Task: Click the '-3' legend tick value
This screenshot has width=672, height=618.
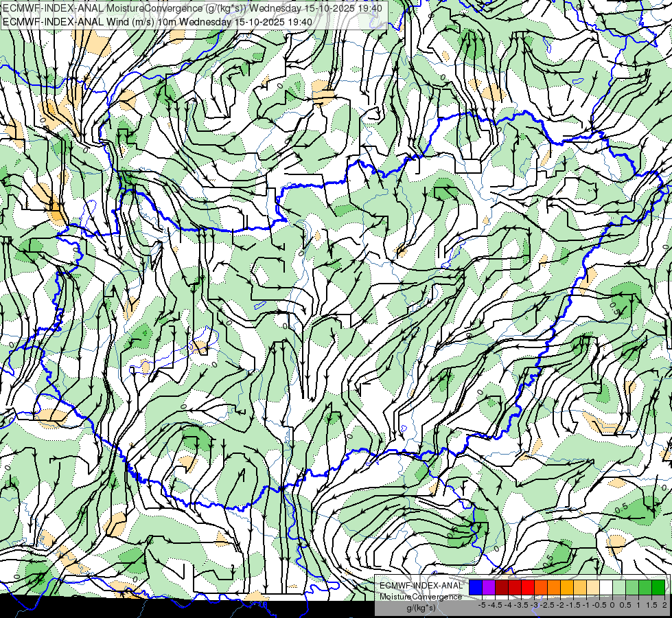Action: [534, 605]
